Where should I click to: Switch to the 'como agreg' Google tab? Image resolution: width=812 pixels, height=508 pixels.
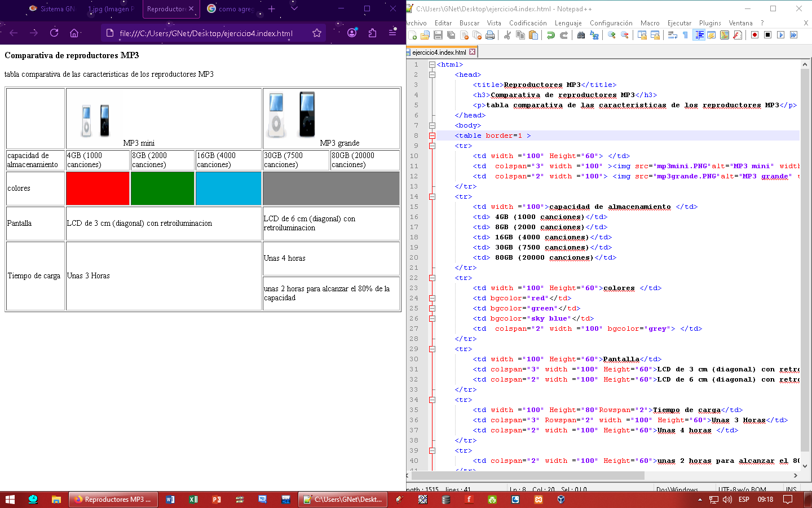[x=231, y=8]
